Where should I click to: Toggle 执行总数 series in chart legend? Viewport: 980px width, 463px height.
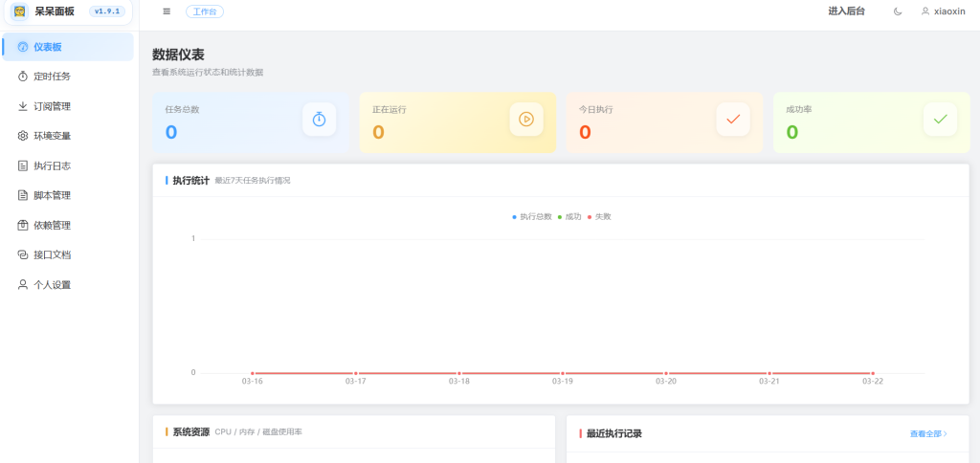532,217
